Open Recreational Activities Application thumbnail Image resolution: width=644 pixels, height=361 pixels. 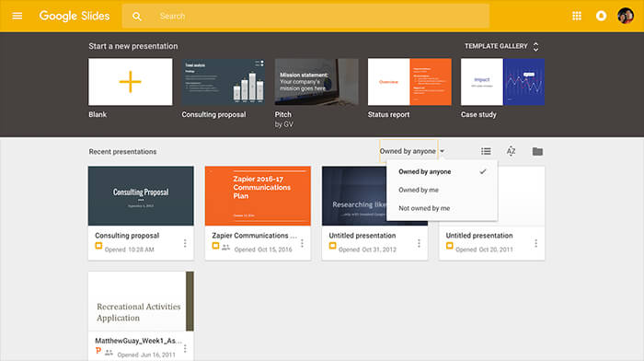(141, 301)
